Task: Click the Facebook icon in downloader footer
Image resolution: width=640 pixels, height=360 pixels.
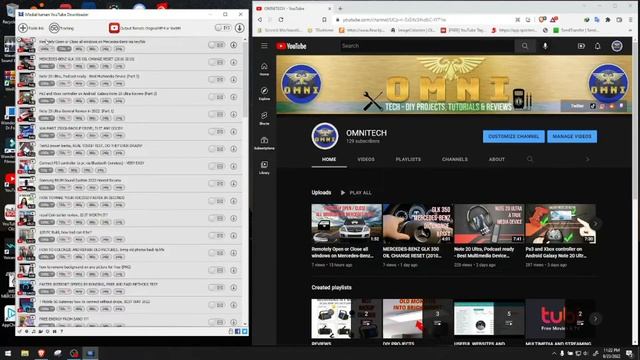Action: pos(238,331)
